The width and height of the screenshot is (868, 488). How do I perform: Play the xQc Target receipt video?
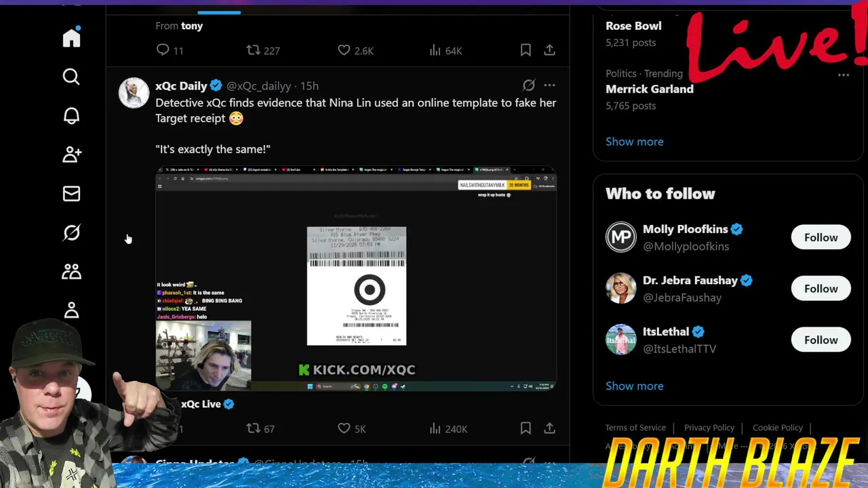[x=356, y=279]
